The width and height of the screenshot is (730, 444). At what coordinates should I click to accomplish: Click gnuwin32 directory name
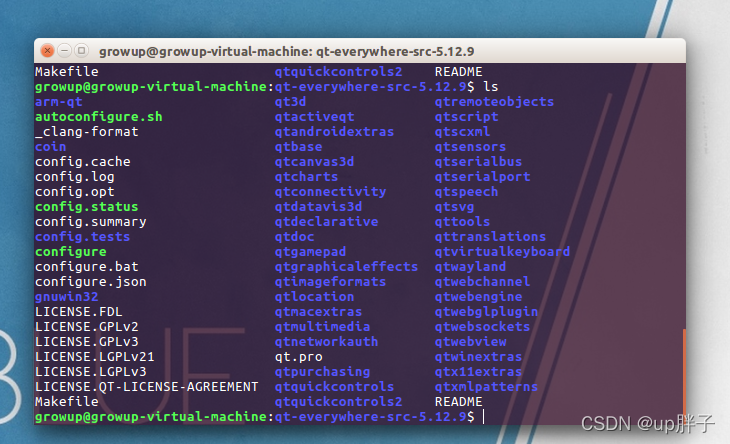tap(67, 296)
